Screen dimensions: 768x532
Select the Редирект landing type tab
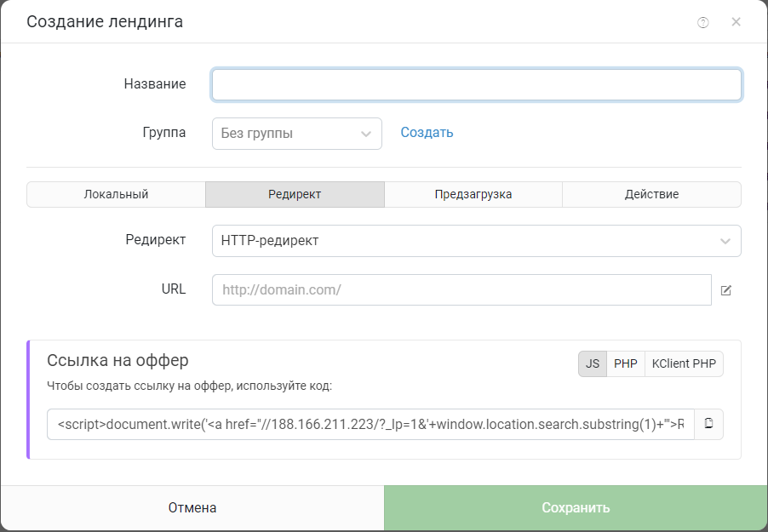[295, 194]
